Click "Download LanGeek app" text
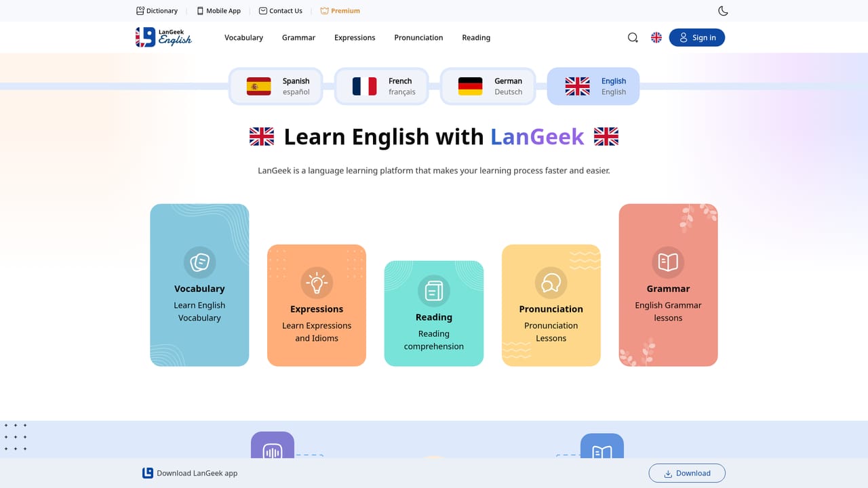868x488 pixels. (197, 473)
